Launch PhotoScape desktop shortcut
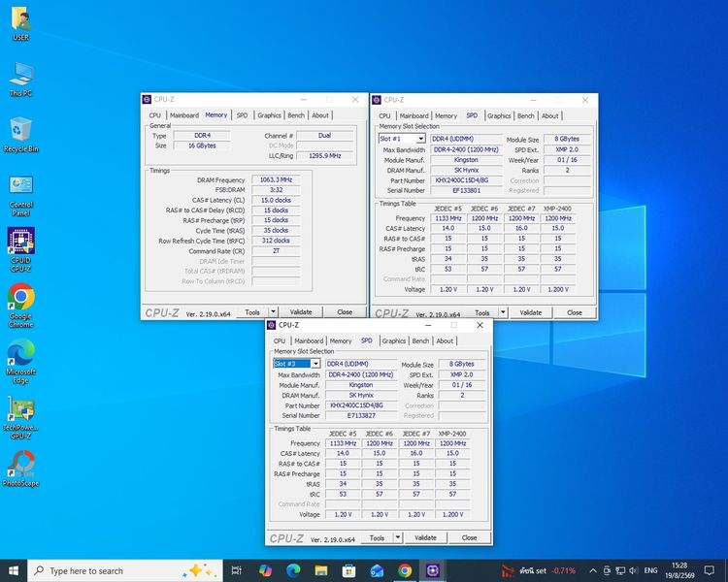 pos(20,469)
